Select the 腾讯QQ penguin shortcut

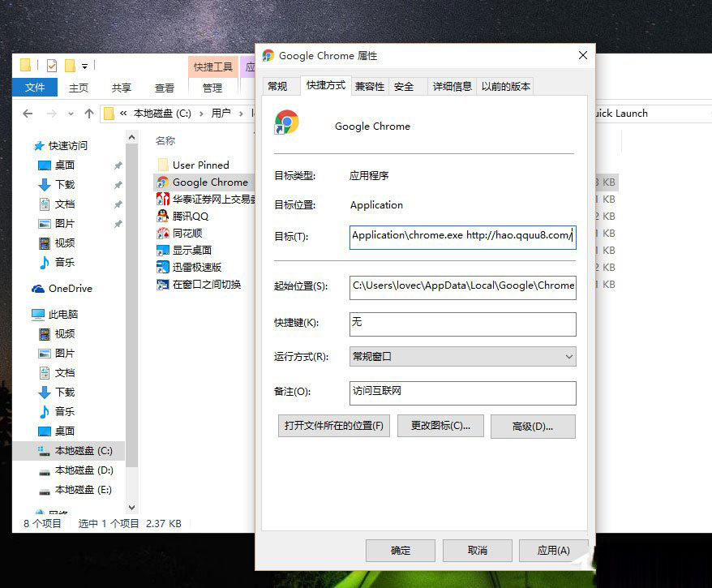click(x=162, y=216)
